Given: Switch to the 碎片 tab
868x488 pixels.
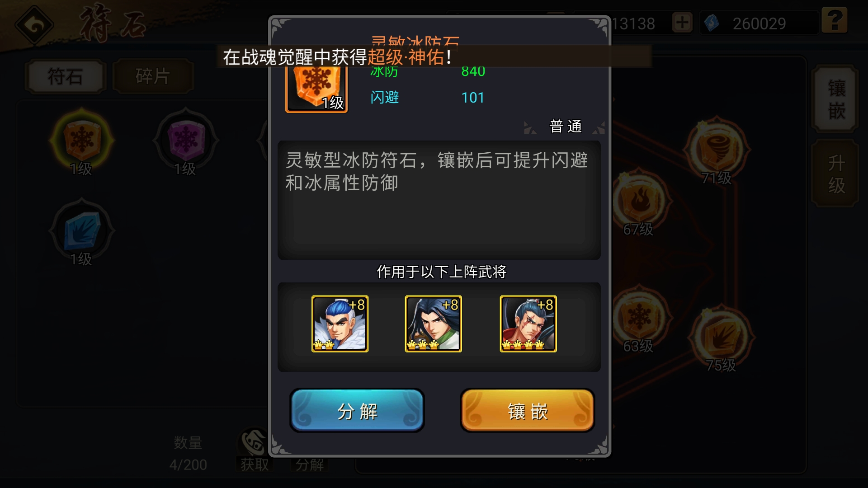Looking at the screenshot, I should point(153,76).
